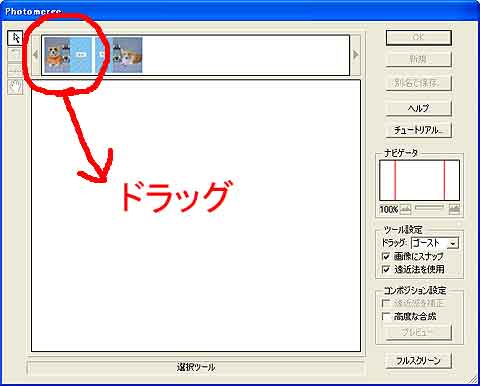Enable the 高度な合成 checkbox

[x=386, y=316]
